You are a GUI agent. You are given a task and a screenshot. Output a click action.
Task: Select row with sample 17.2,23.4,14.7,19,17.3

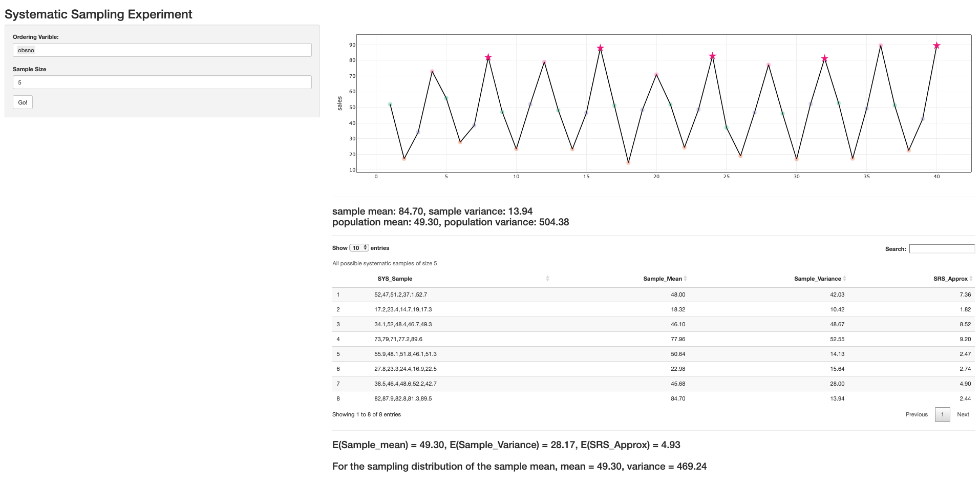tap(653, 309)
